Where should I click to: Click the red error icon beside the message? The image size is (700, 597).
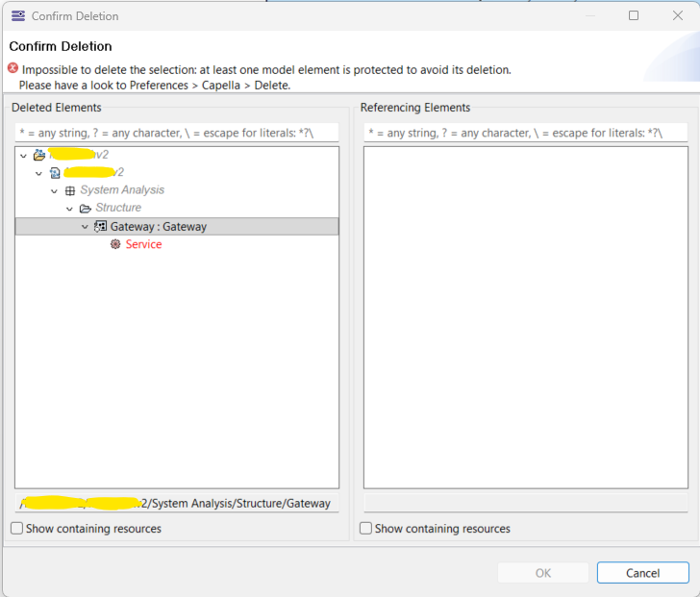12,69
